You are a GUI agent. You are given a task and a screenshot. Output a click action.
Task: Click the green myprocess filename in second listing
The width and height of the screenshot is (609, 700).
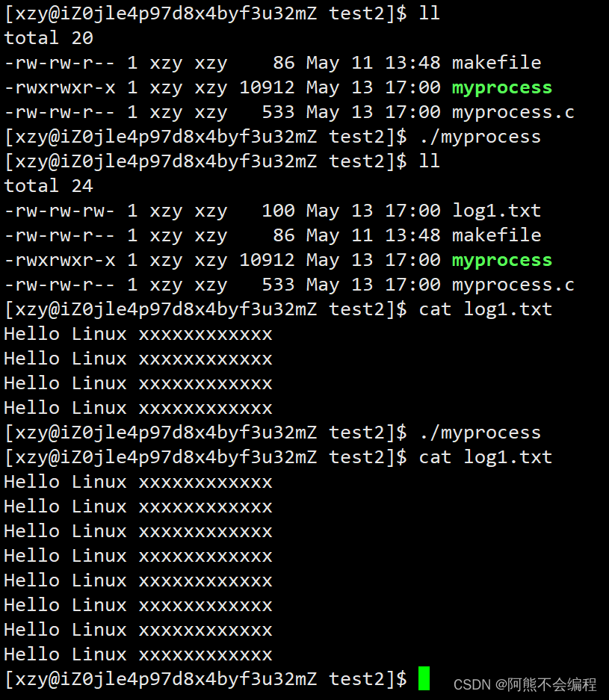[502, 260]
